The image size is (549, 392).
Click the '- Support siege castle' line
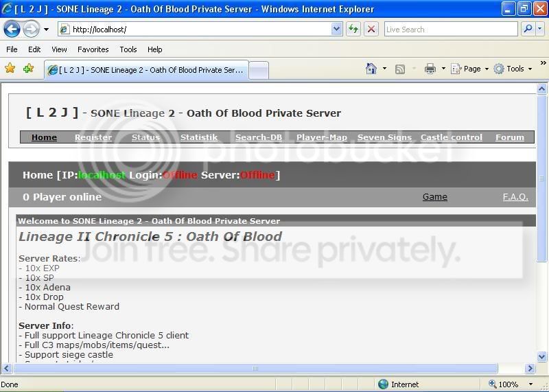click(66, 354)
